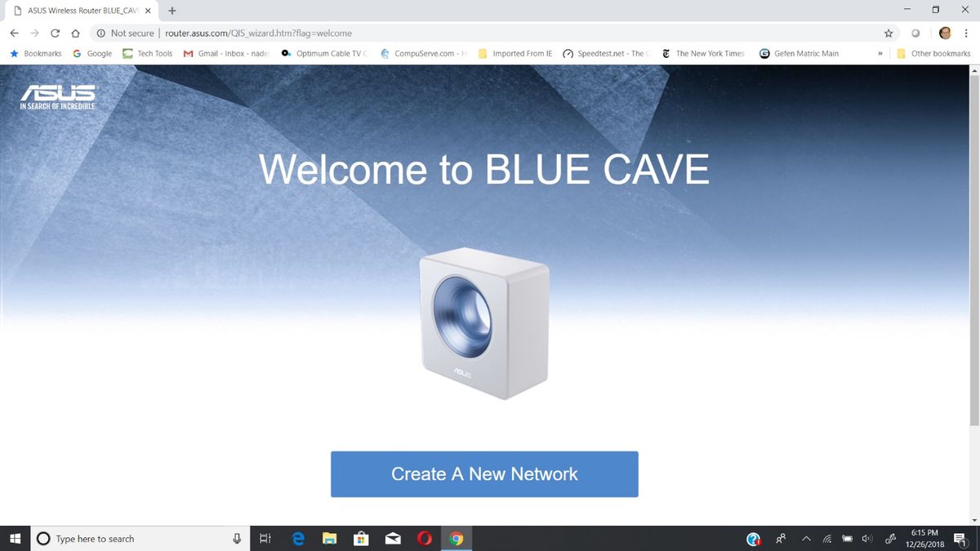Click the Windows search box
This screenshot has height=551, width=980.
click(x=131, y=538)
